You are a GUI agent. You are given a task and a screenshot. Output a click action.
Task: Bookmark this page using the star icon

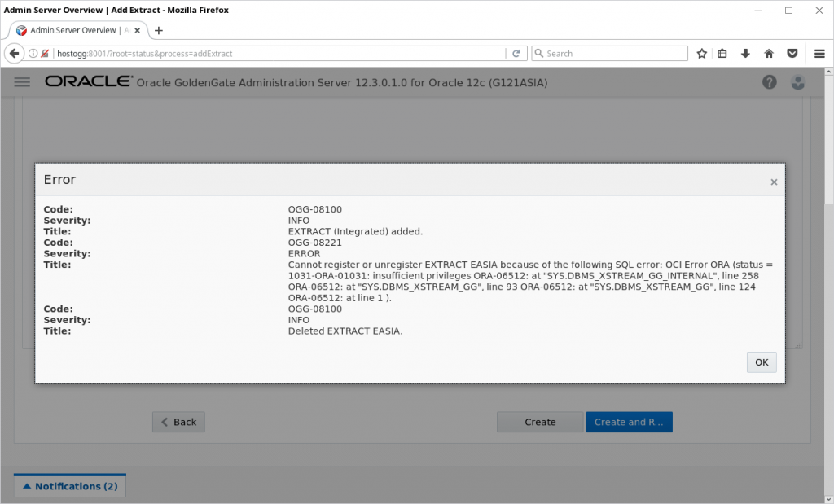point(701,53)
